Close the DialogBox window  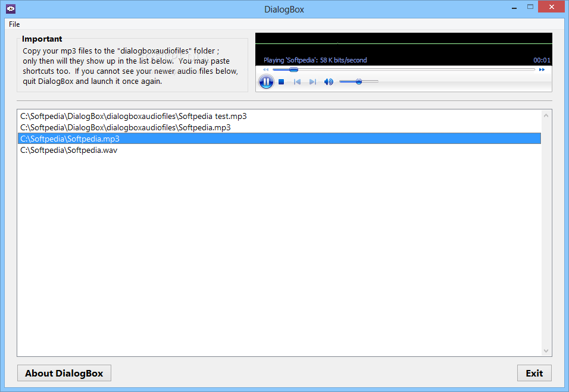click(x=552, y=7)
